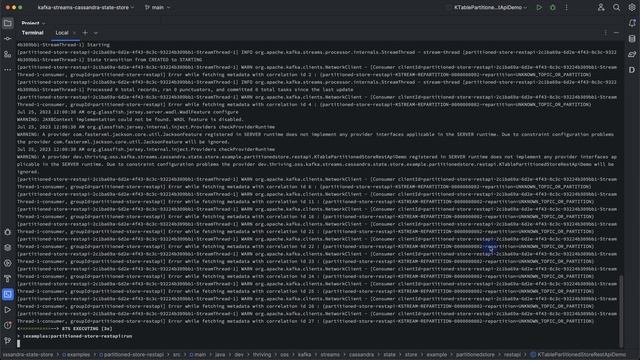Click the cassandra breadcrumb
Viewport: 640px width, 360px height.
click(361, 355)
